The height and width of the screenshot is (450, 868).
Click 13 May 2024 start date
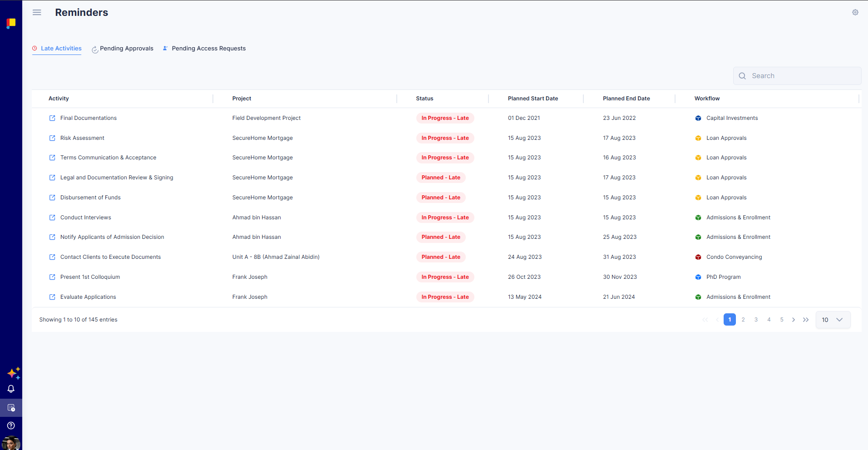[x=525, y=297]
